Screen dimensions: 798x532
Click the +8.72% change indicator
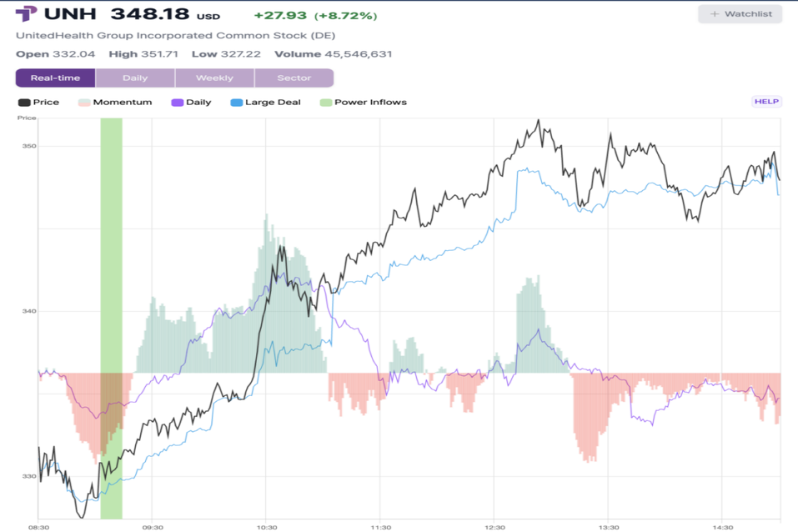pyautogui.click(x=345, y=16)
